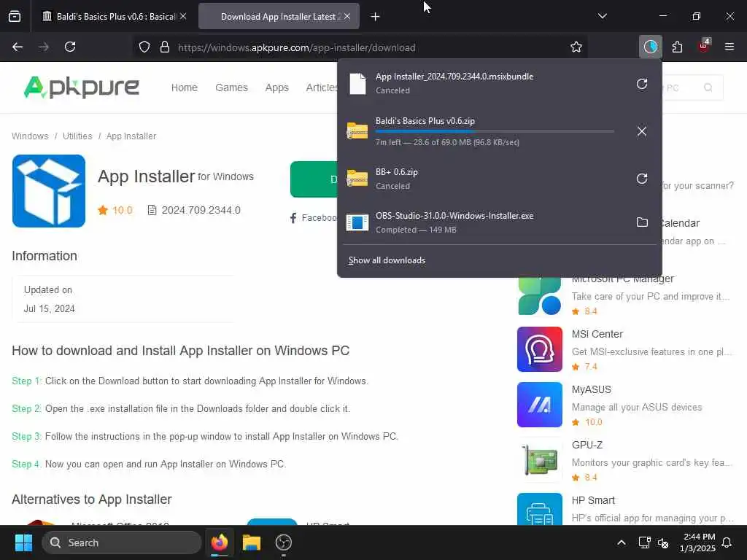
Task: Click the taskbar Search box
Action: click(x=122, y=542)
